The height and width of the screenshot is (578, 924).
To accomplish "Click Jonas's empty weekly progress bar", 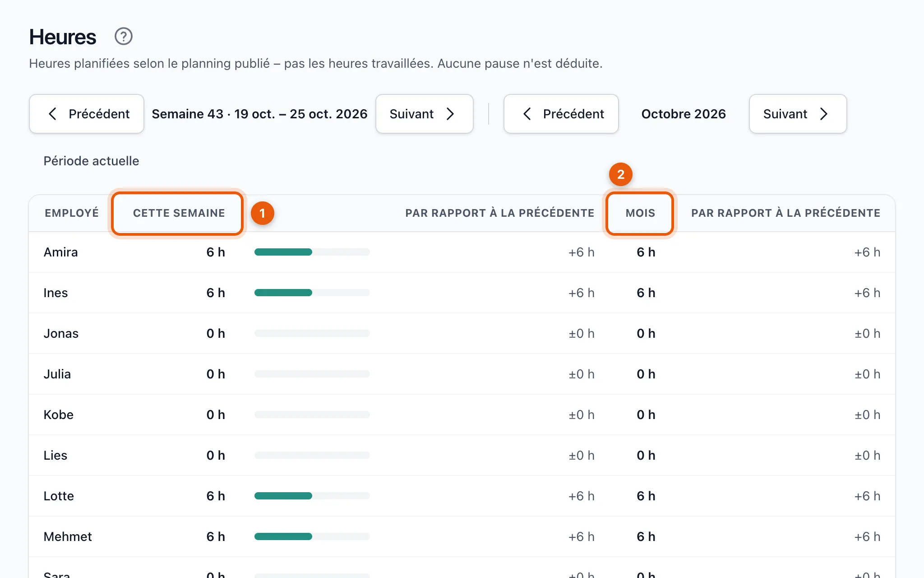I will coord(312,333).
